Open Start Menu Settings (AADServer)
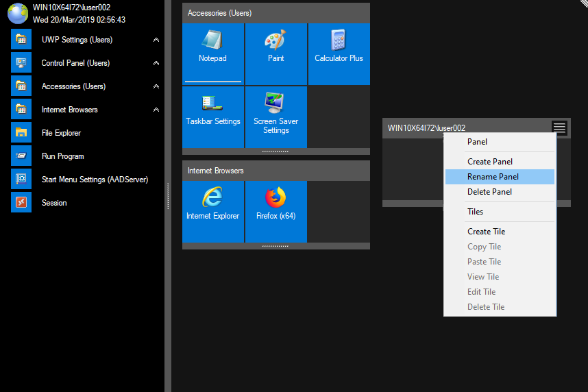The width and height of the screenshot is (588, 392). tap(95, 180)
